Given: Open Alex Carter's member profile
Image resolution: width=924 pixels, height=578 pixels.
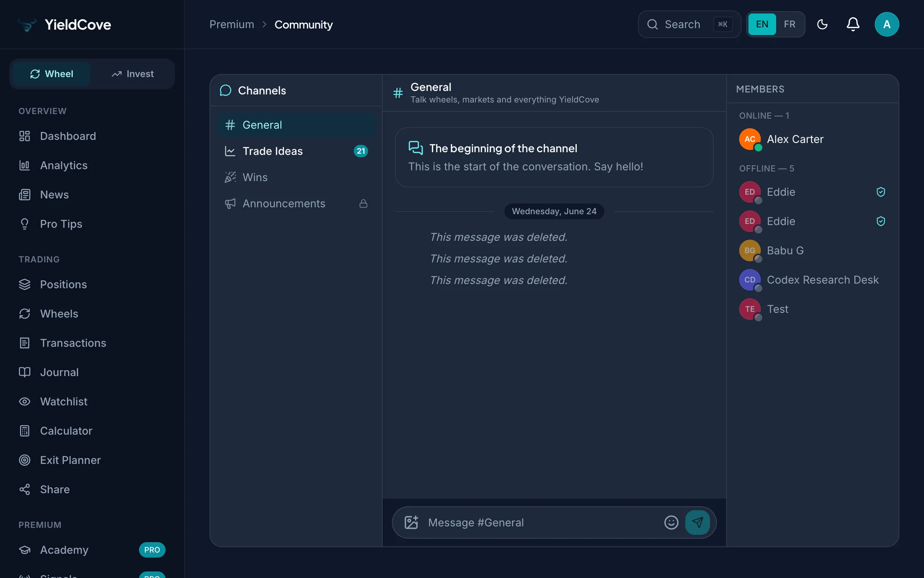Looking at the screenshot, I should pyautogui.click(x=812, y=139).
